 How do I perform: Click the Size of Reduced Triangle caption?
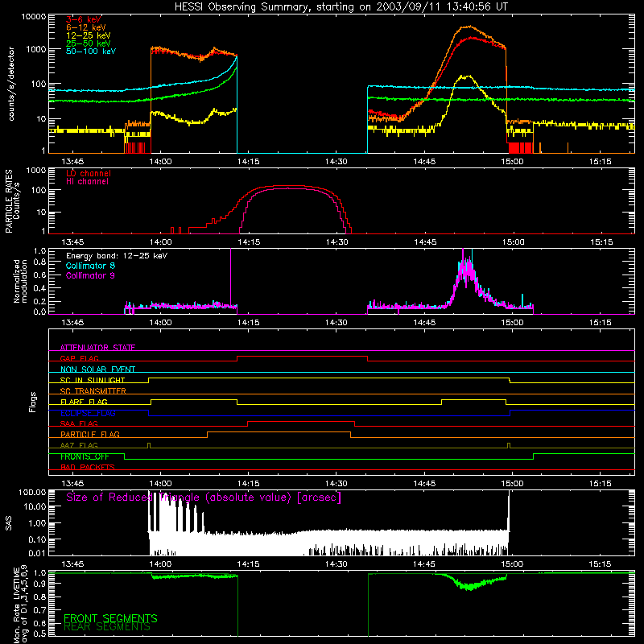(x=204, y=497)
